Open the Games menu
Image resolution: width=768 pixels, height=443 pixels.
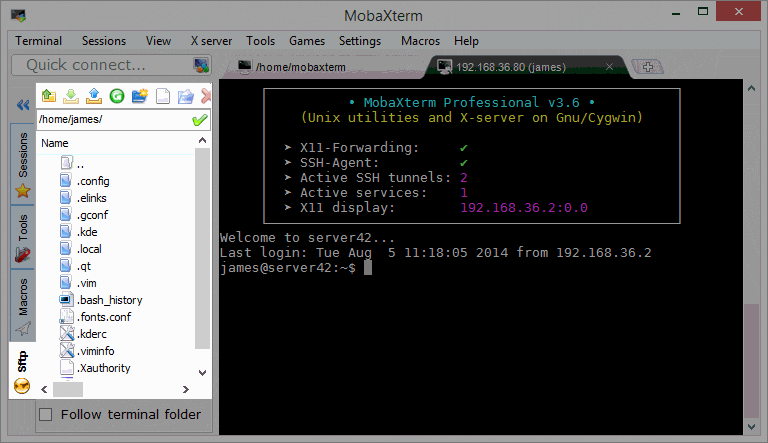tap(307, 41)
